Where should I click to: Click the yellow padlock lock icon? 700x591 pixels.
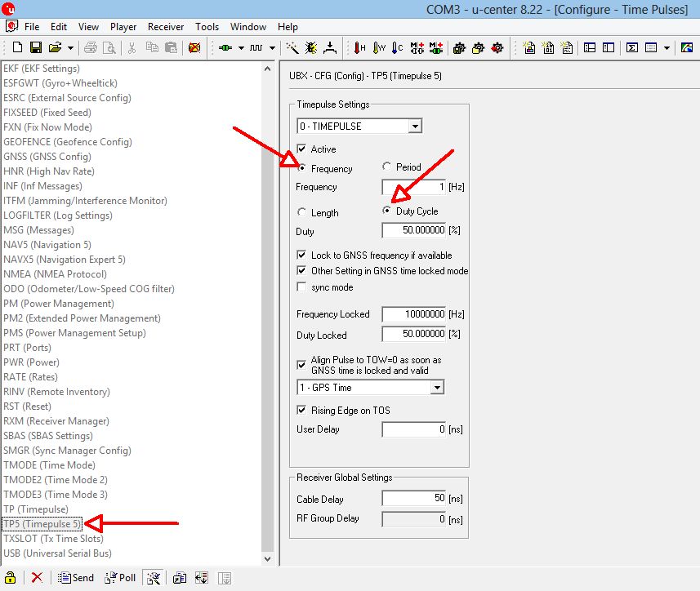click(11, 578)
